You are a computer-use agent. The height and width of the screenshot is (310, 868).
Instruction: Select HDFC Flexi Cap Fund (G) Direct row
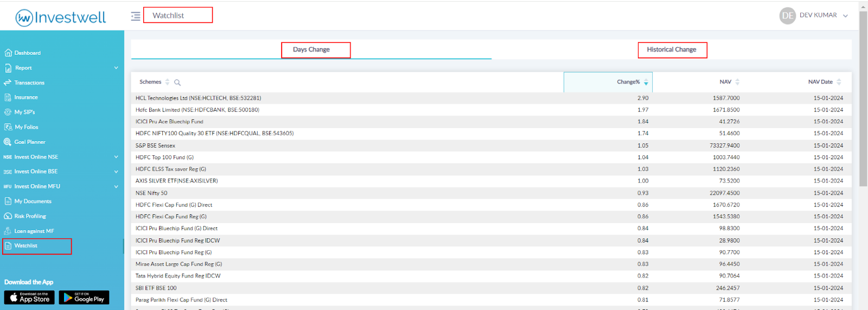point(491,205)
